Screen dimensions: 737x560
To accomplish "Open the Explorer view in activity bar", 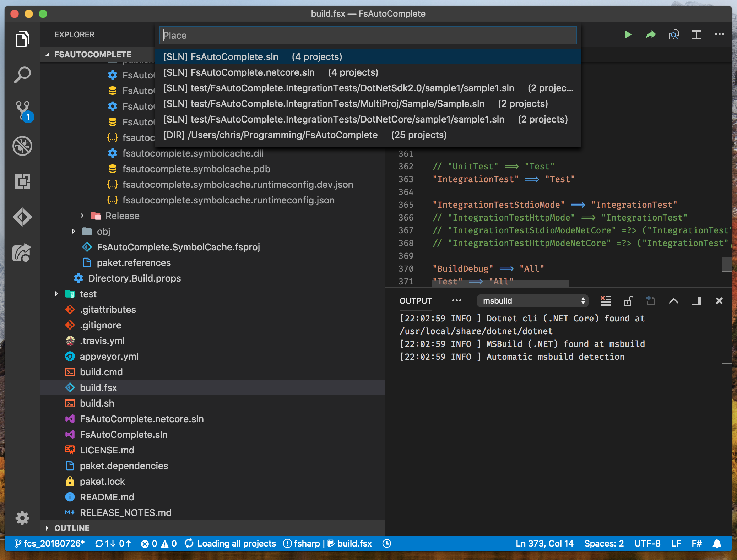I will coord(22,39).
